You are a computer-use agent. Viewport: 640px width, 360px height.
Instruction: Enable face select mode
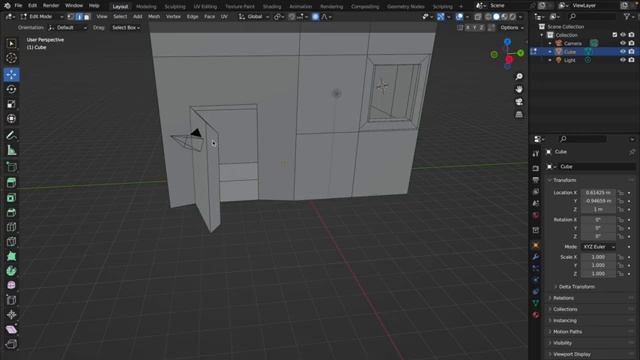coord(87,17)
